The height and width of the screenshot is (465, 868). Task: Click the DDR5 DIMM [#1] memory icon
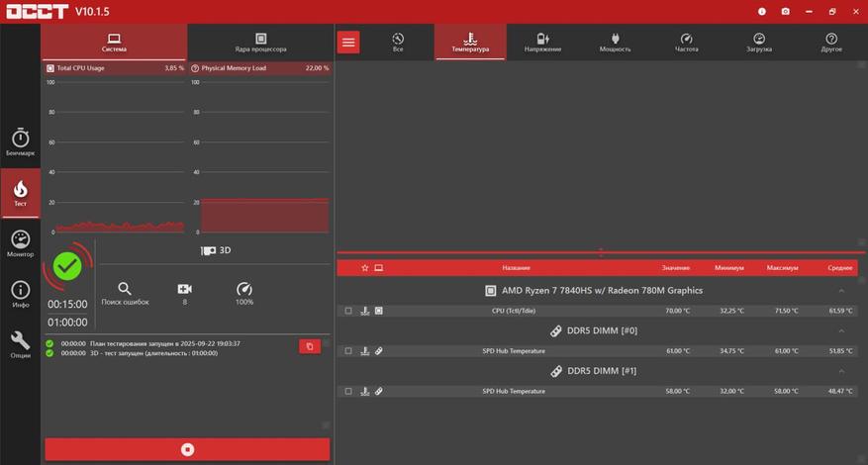(556, 371)
